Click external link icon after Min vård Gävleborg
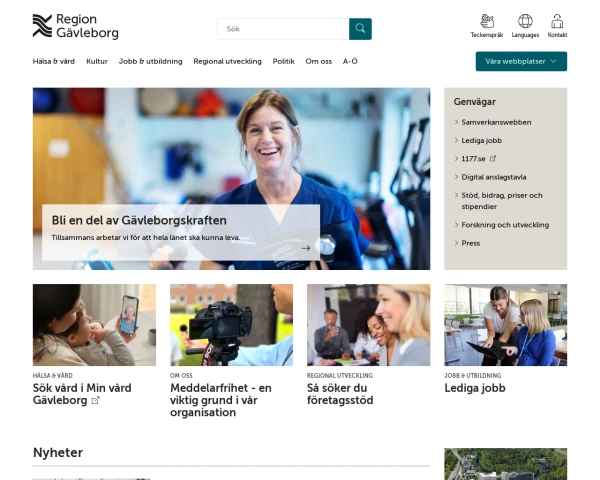600x480 pixels. point(96,400)
